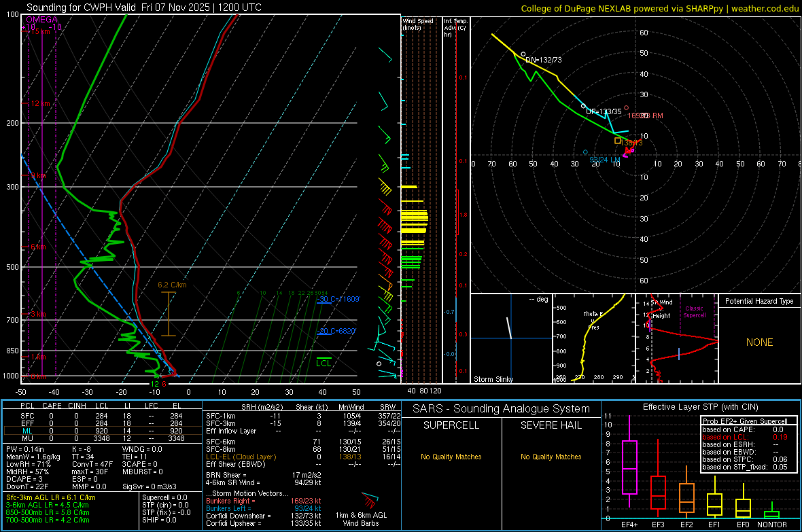Click the orange 'LCL-EL (Cloud Layer)' row
The width and height of the screenshot is (802, 532).
point(303,457)
